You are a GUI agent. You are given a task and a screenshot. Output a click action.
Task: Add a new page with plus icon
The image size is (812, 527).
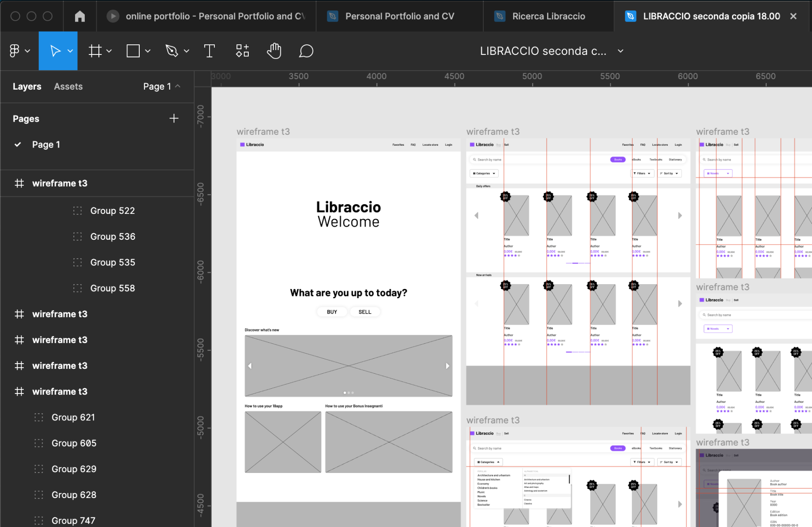point(174,119)
